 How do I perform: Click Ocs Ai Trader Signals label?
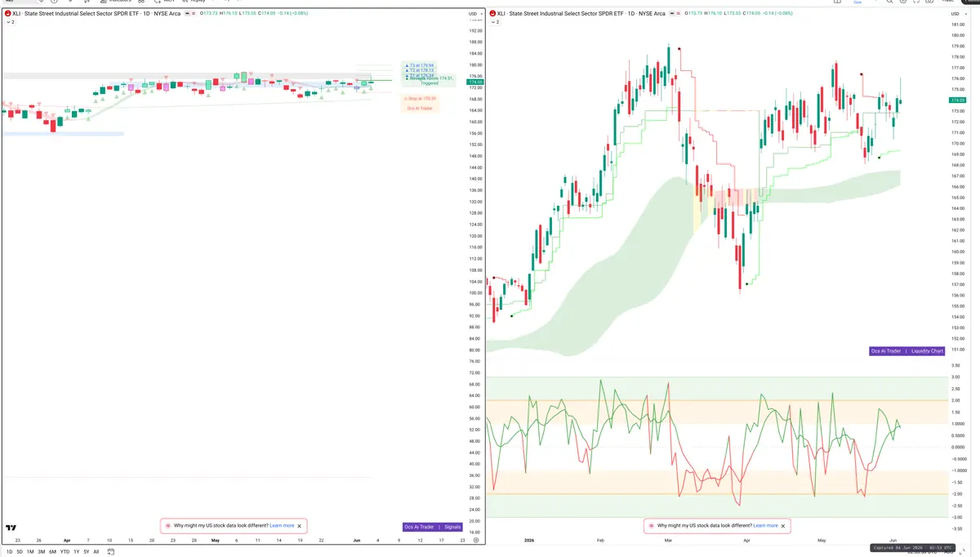433,527
